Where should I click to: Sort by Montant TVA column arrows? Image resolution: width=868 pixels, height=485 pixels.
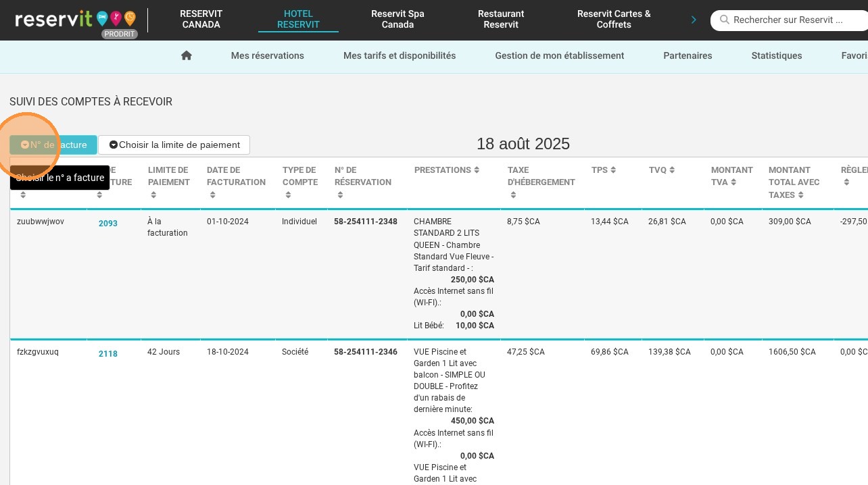(x=733, y=182)
